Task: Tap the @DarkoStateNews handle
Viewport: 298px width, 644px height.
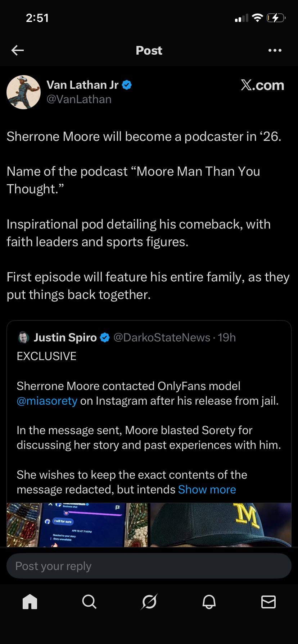Action: point(162,337)
